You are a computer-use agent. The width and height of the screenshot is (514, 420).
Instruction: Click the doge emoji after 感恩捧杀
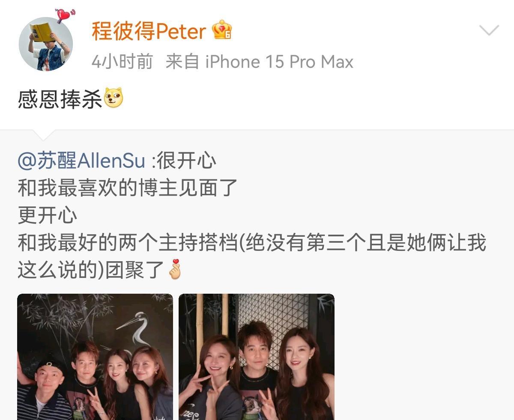point(114,98)
